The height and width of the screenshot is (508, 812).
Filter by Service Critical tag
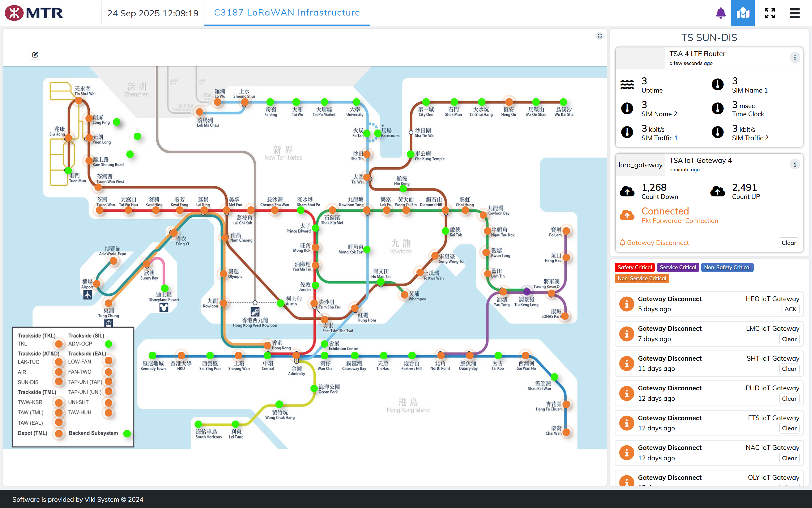coord(678,268)
